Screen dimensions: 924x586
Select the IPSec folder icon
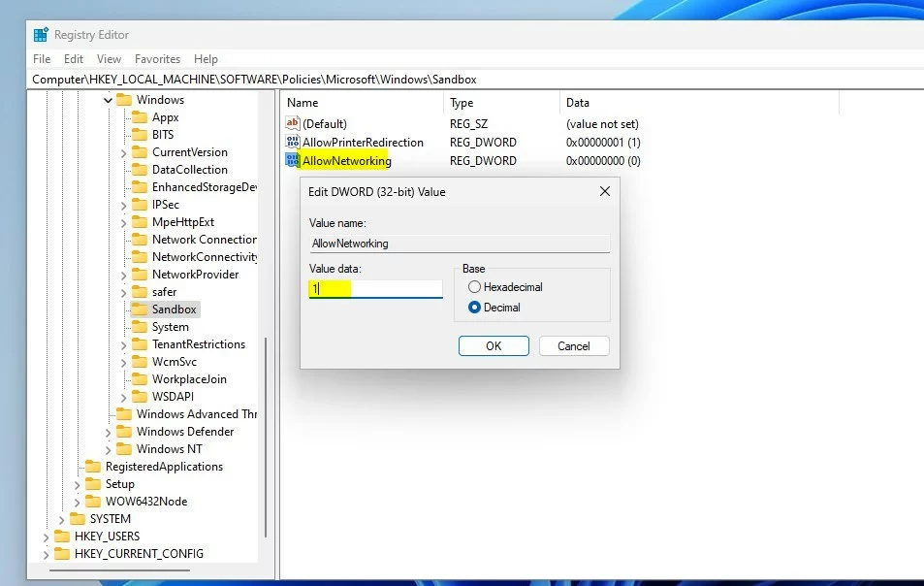(x=140, y=205)
